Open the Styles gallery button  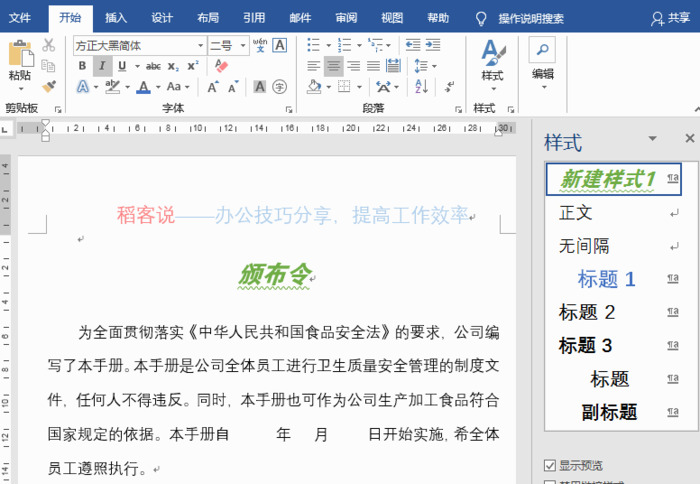493,65
